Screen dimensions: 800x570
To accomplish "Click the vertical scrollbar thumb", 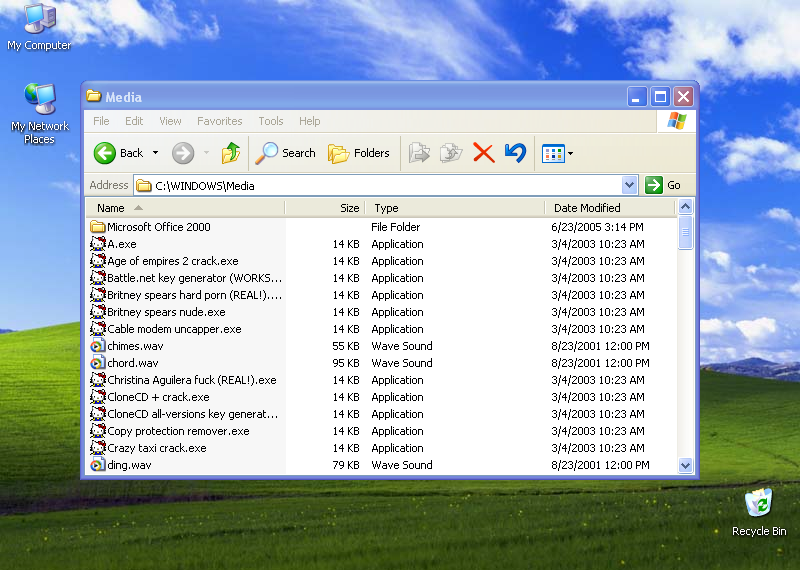I will [x=685, y=232].
